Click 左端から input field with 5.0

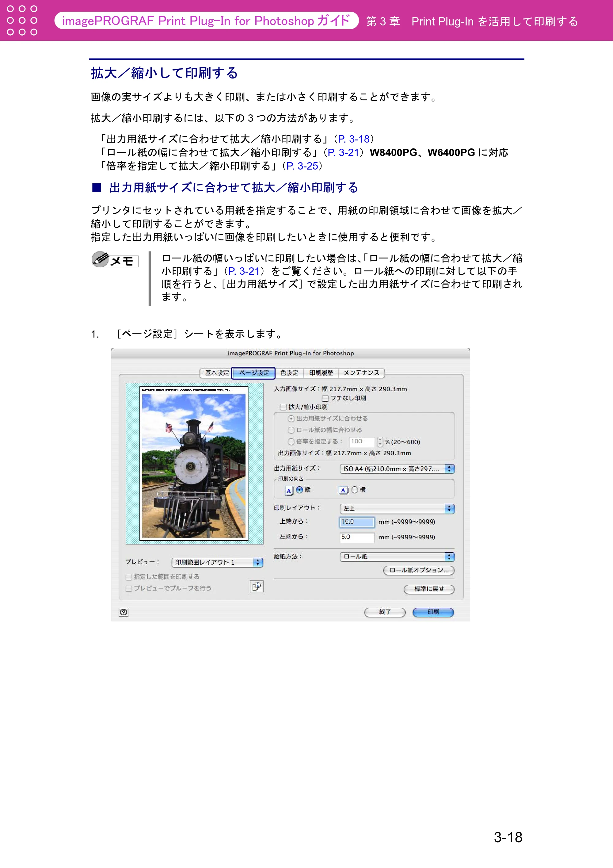pos(357,537)
